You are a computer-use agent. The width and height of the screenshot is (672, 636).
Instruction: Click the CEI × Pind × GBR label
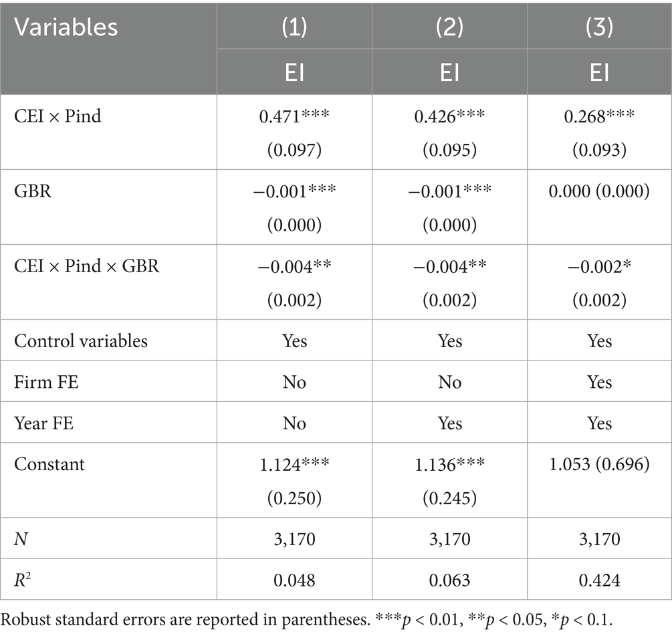[87, 266]
